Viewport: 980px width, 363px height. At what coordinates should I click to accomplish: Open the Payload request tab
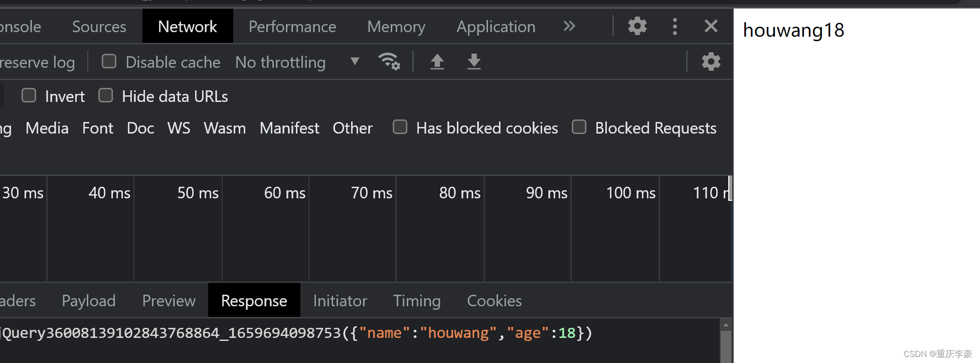pyautogui.click(x=89, y=301)
